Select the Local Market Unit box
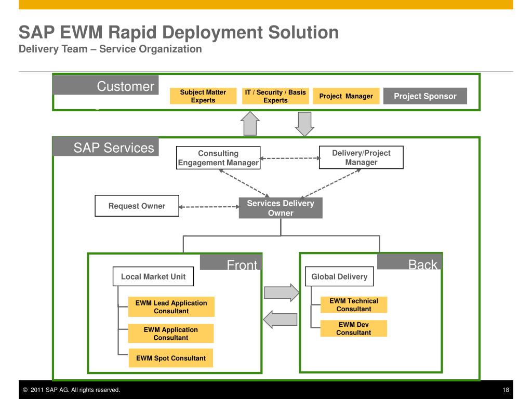532x399 pixels. (153, 276)
